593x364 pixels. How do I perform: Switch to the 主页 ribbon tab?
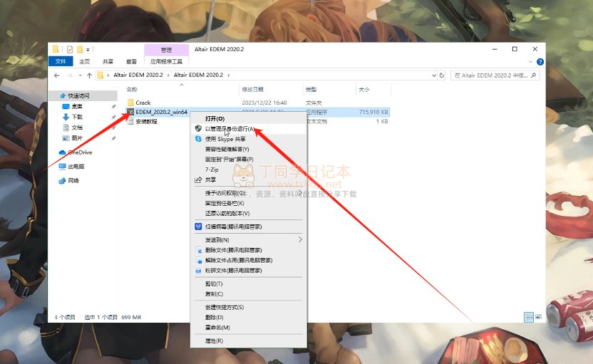coord(85,61)
